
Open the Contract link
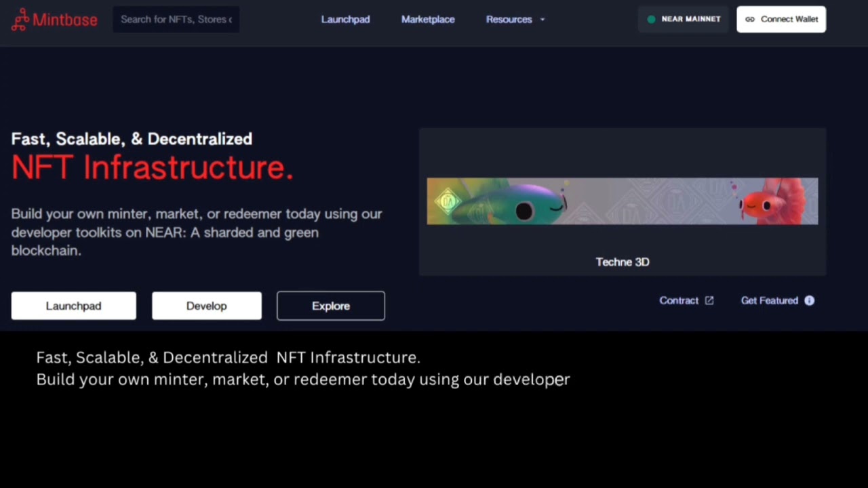pyautogui.click(x=686, y=300)
